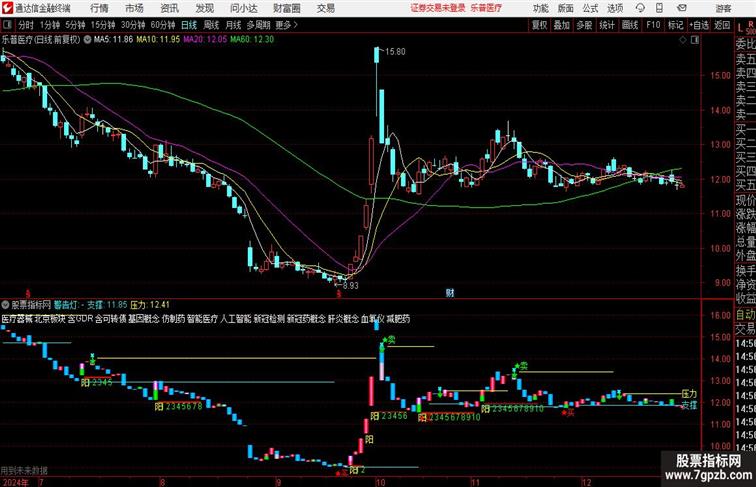756x487 pixels.
Task: Select the 周线 weekly chart tab
Action: point(211,25)
